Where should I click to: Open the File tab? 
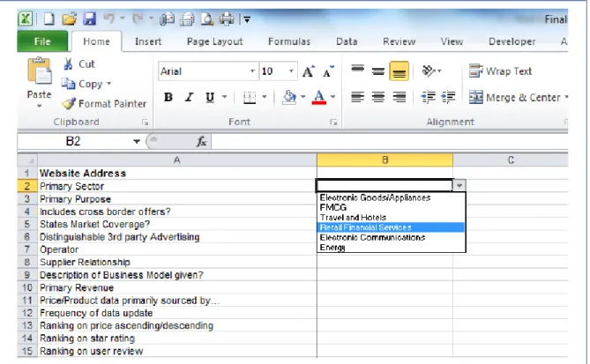42,41
